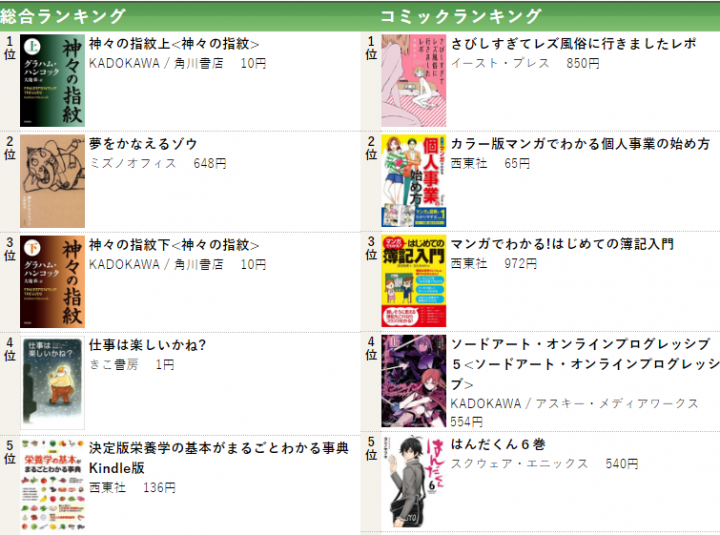
Task: Click the publisher text 西東社 972円
Action: click(x=494, y=264)
